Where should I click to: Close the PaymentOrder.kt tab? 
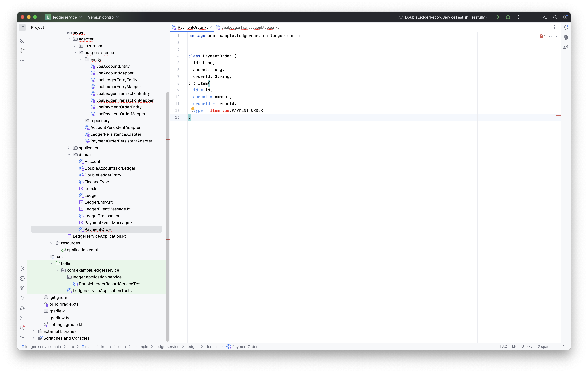point(211,27)
